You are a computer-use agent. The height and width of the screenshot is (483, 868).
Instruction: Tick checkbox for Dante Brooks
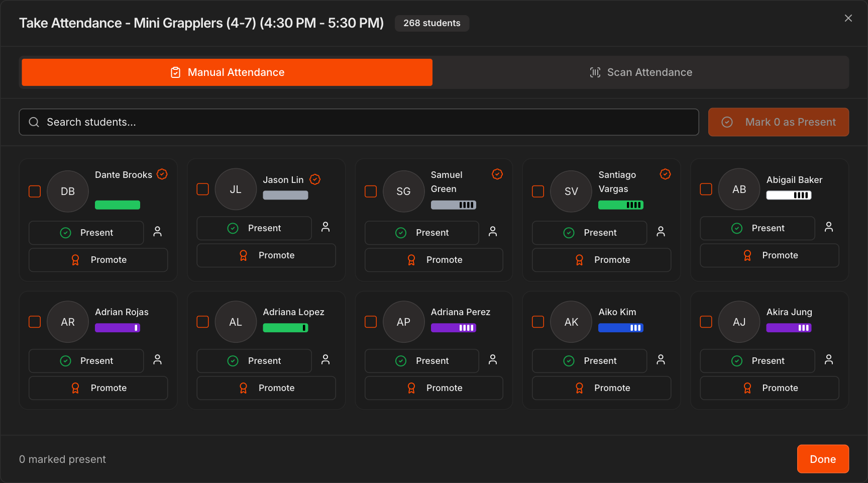[35, 191]
